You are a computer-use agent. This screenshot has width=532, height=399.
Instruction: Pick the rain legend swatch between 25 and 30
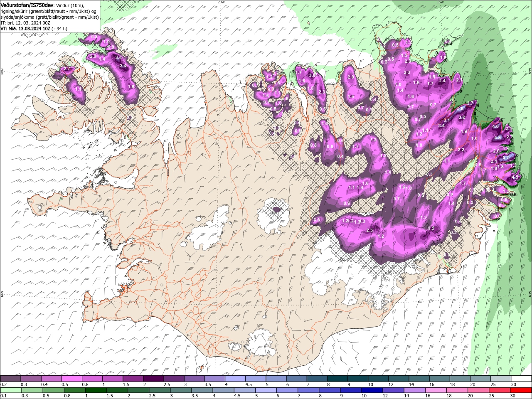pos(500,390)
